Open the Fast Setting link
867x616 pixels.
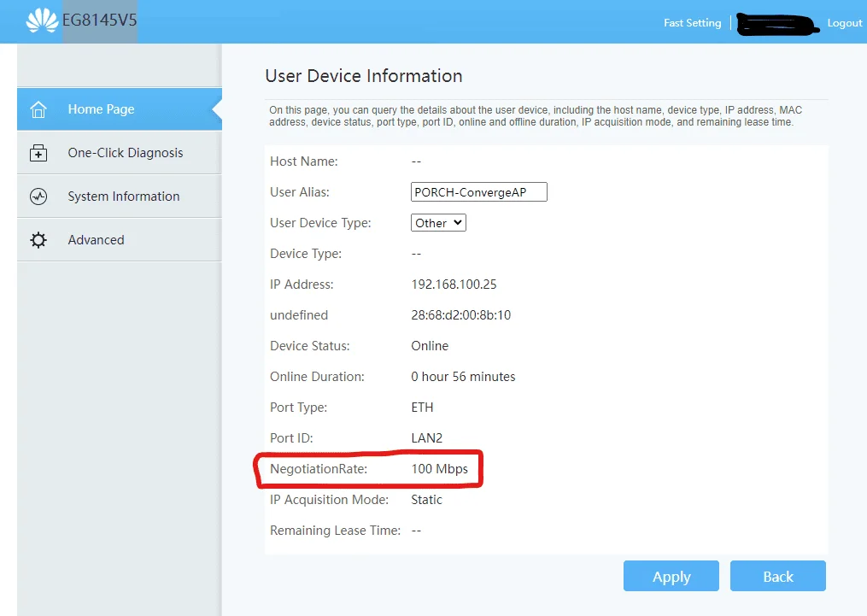[x=692, y=23]
